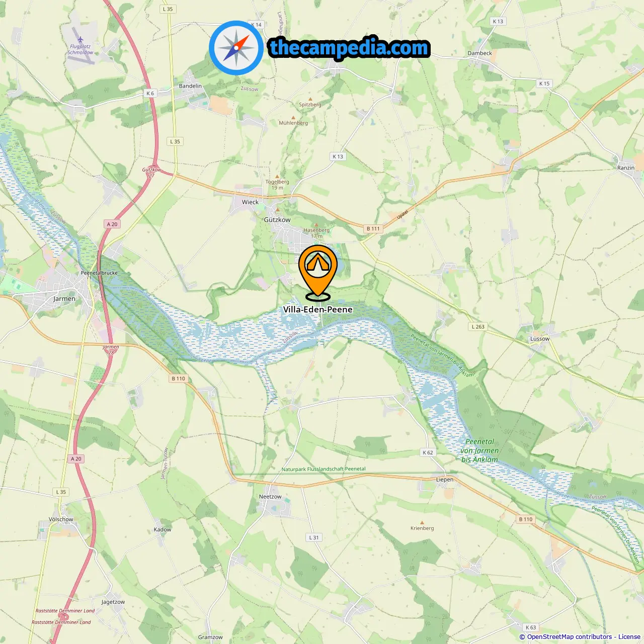Click the K 62 road shield
This screenshot has width=644, height=644.
coord(428,452)
